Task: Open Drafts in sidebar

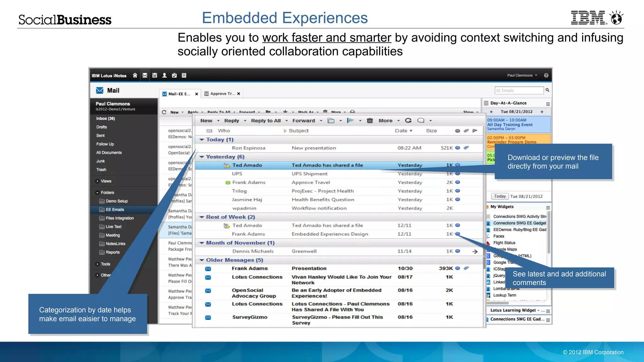Action: point(102,127)
